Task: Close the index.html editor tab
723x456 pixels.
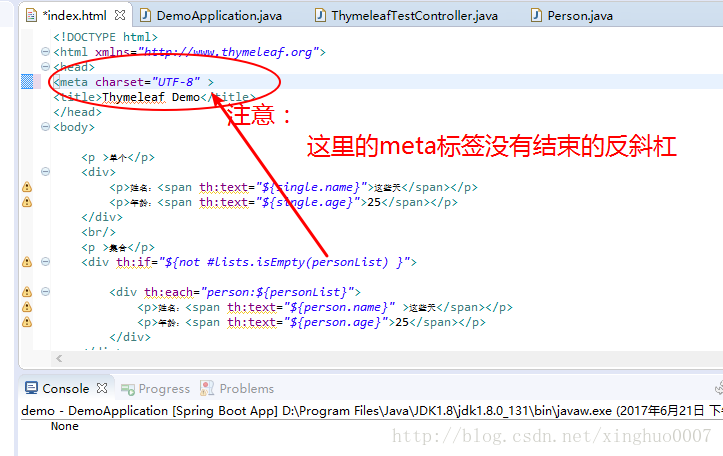Action: coord(120,15)
